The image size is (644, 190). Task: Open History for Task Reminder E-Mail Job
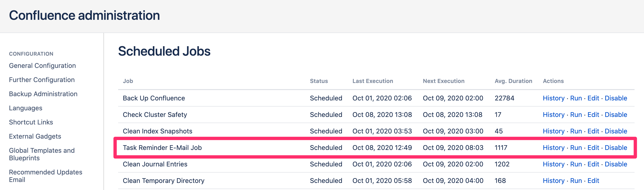point(554,148)
